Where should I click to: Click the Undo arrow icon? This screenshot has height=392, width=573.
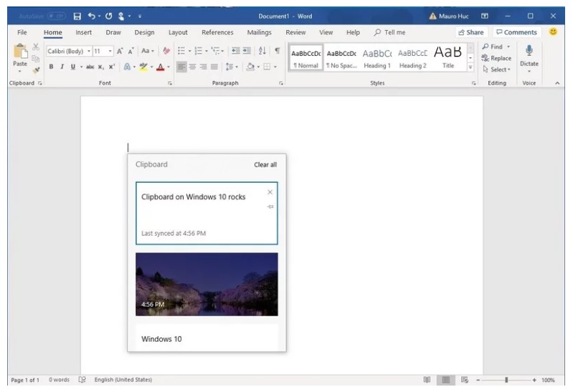(x=91, y=16)
